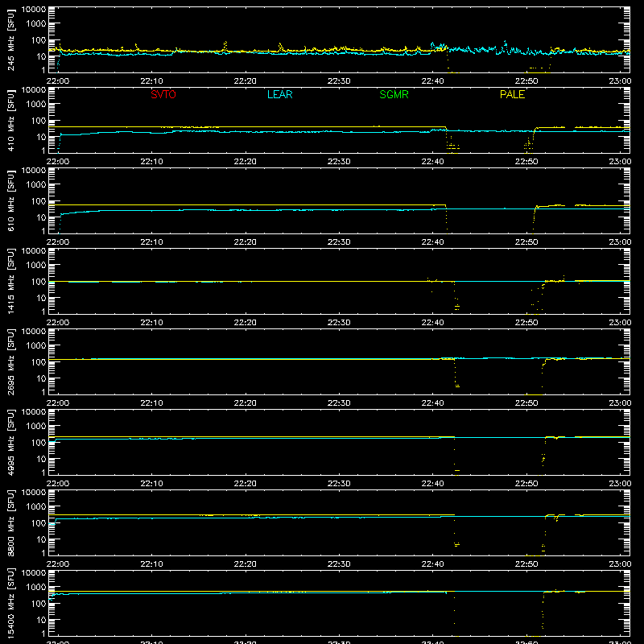The width and height of the screenshot is (644, 644).
Task: Select the 4995 MHz [SFU] axis title
Action: click(10, 442)
